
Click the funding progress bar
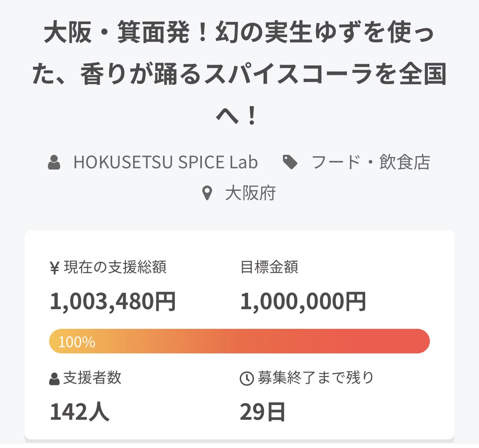tap(239, 341)
